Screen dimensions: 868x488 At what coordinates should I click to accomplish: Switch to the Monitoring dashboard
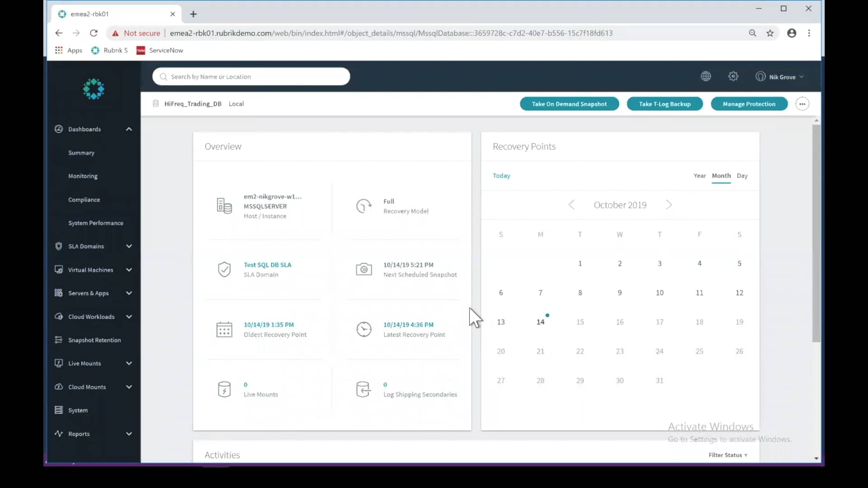pos(83,176)
